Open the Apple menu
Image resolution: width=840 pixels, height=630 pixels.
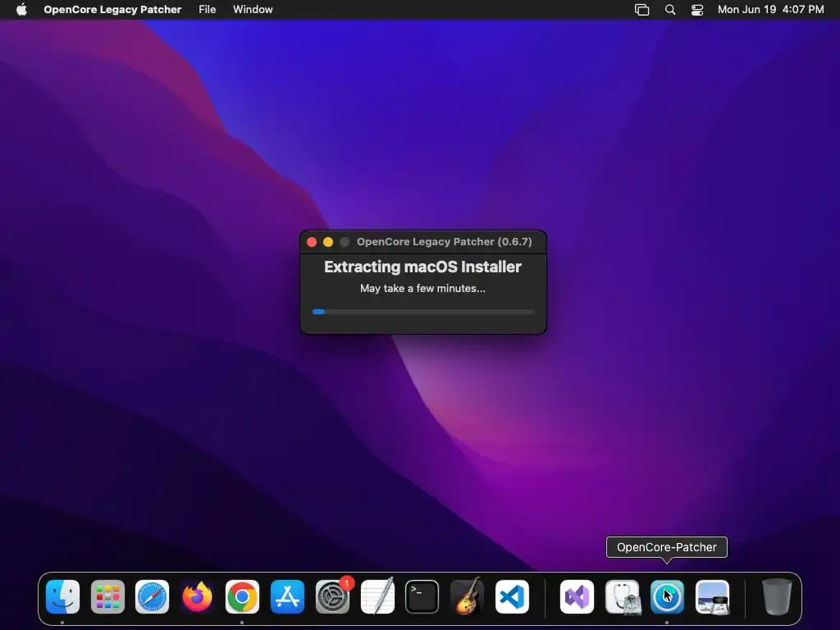[x=21, y=9]
